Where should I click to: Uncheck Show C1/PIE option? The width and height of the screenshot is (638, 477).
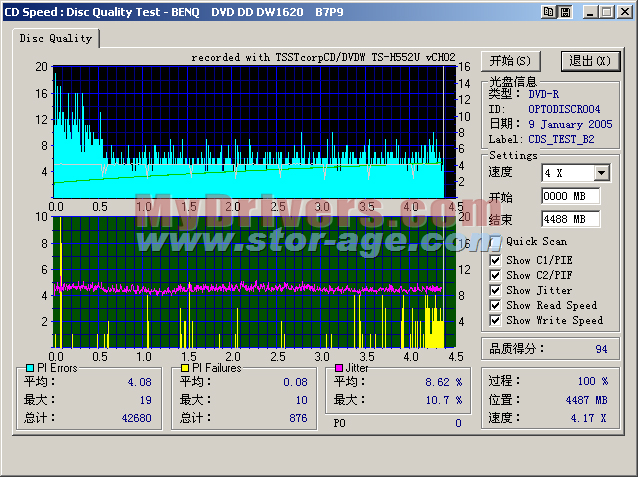pos(496,260)
